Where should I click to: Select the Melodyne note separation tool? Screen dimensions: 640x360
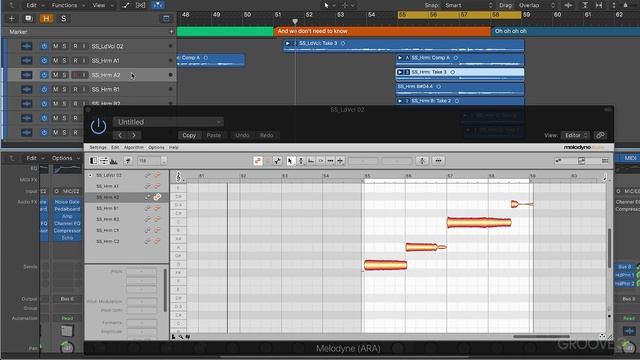click(340, 161)
